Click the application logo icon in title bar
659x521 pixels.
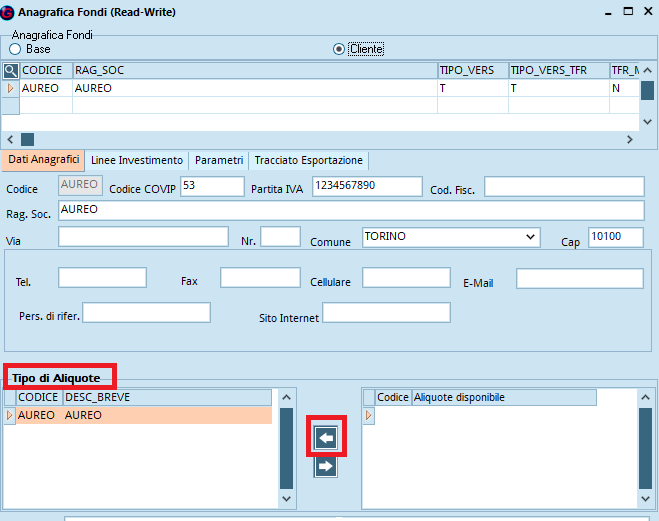(7, 12)
